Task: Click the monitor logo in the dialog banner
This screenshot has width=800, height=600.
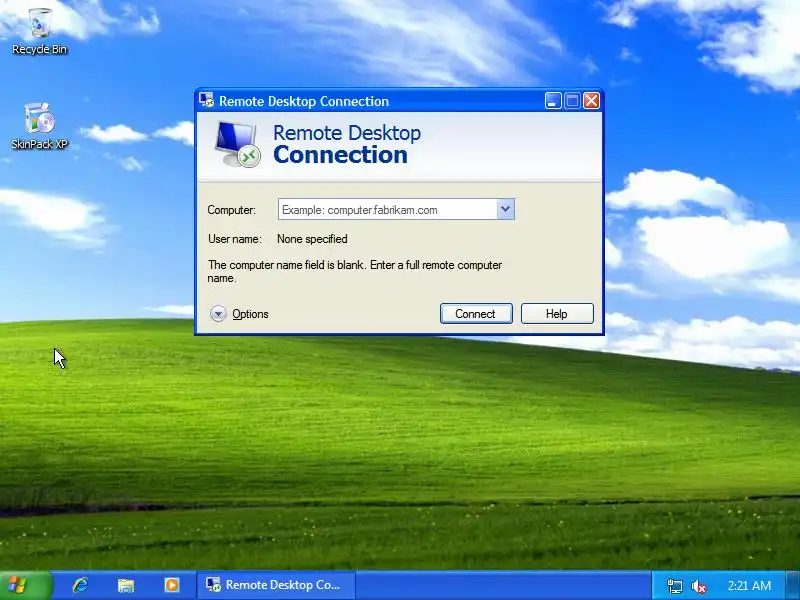Action: pos(237,144)
